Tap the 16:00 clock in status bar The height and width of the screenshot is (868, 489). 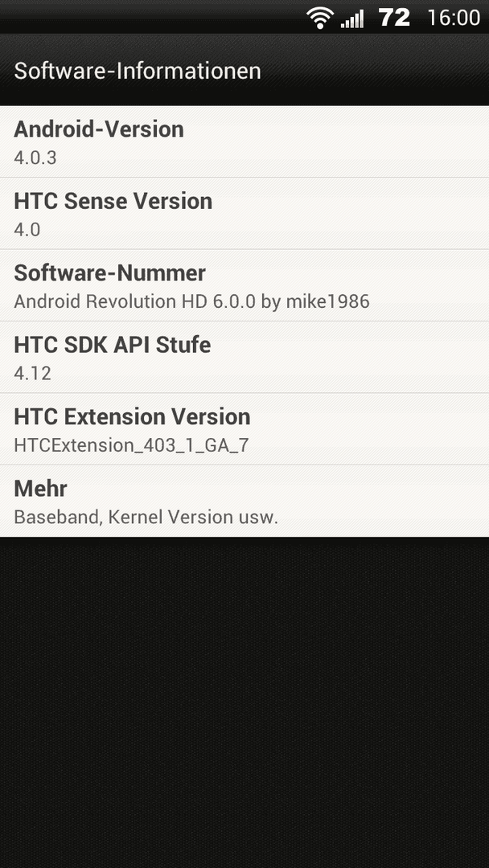[x=454, y=18]
